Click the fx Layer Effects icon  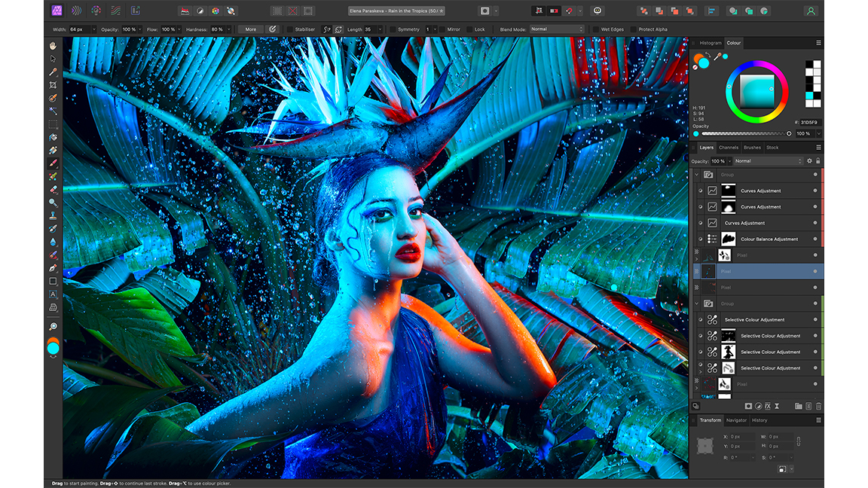768,406
